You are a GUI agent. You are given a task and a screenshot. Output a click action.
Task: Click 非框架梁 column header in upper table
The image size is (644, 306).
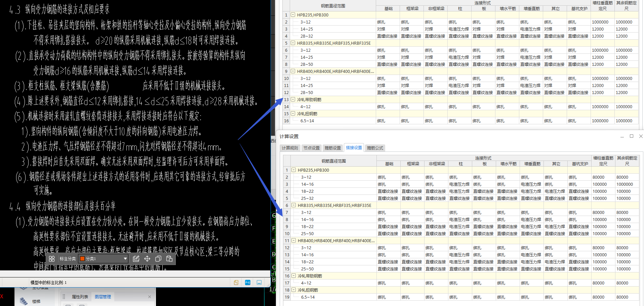(436, 8)
